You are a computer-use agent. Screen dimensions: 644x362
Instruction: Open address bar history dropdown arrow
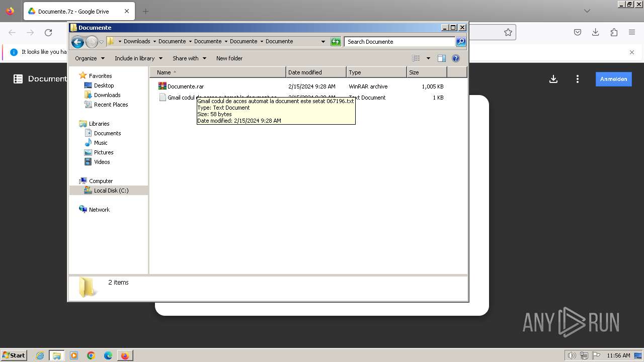click(323, 42)
